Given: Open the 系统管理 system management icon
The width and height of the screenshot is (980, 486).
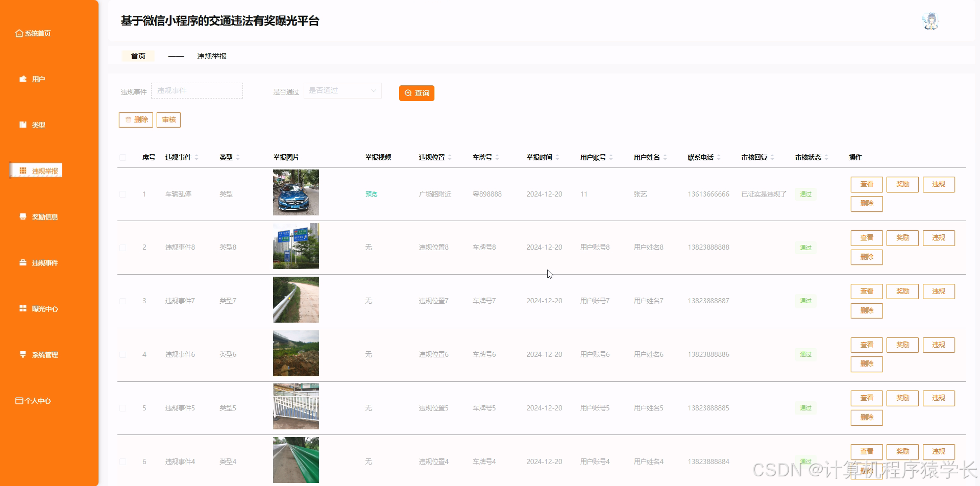Looking at the screenshot, I should pos(22,354).
